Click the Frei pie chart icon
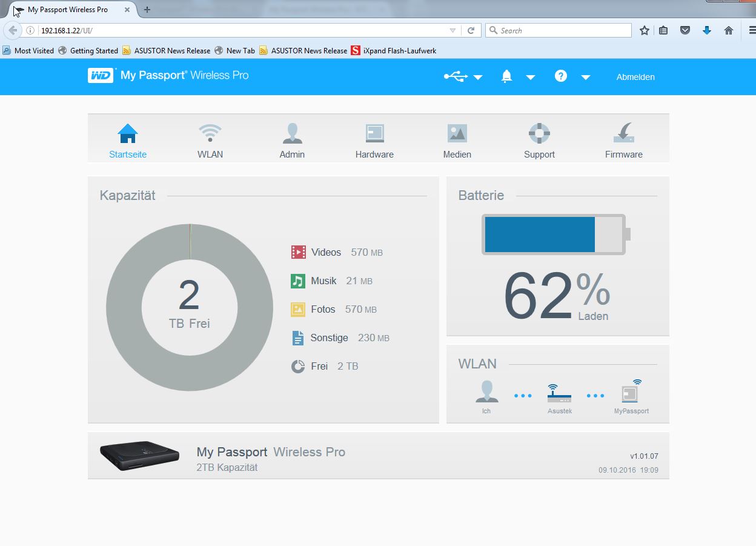Screen dimensions: 756x546 (298, 366)
